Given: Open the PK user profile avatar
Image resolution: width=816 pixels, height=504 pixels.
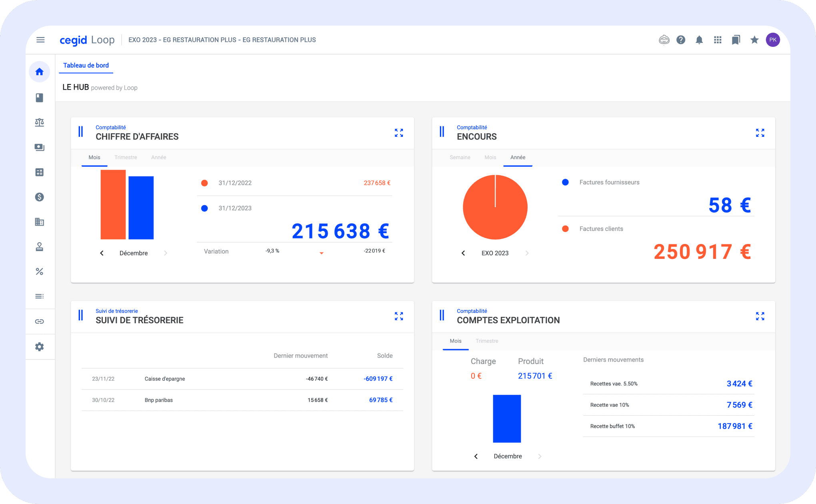Looking at the screenshot, I should tap(773, 40).
